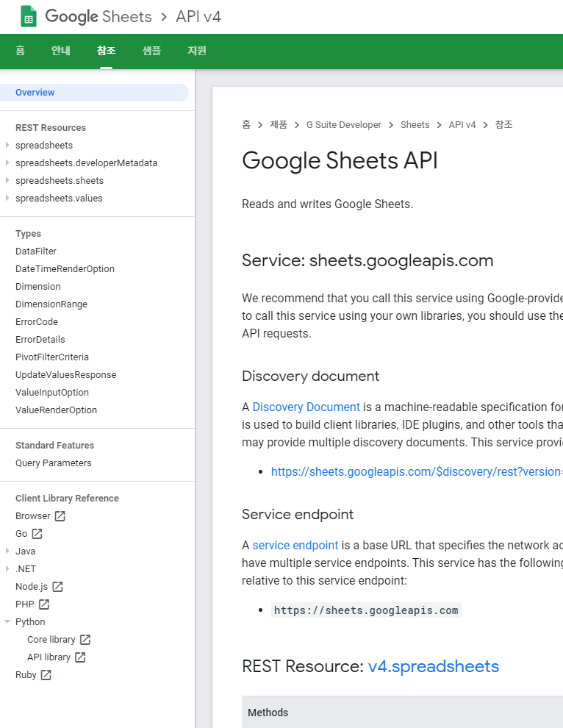Open the DataFilter type page
The image size is (563, 728).
[x=36, y=251]
